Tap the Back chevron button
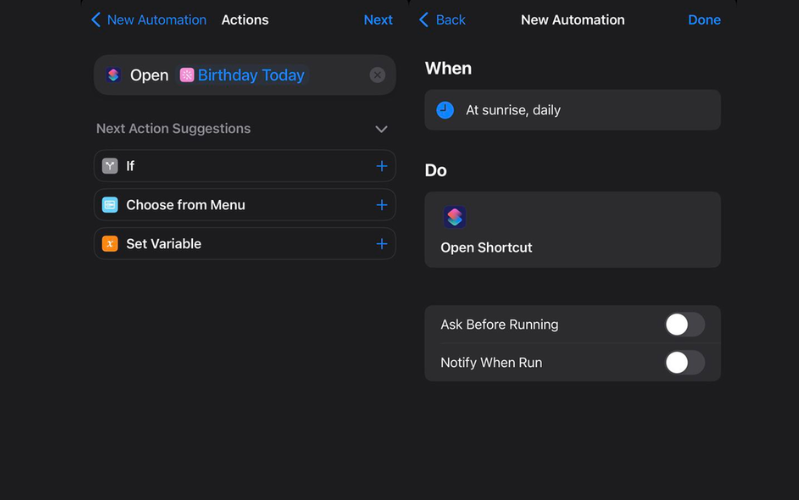This screenshot has height=500, width=799. click(442, 20)
